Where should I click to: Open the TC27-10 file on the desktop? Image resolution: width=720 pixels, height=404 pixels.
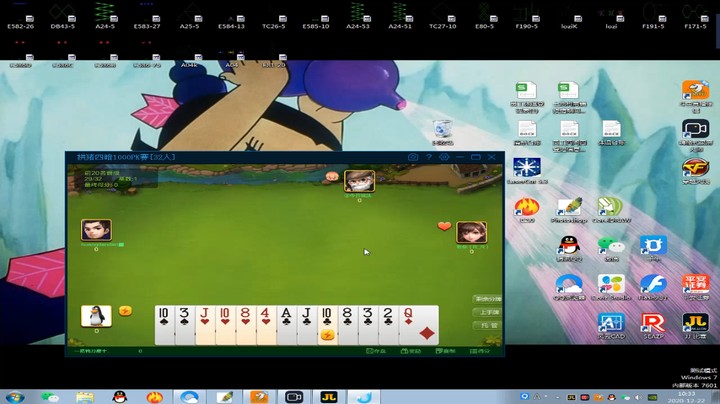tap(443, 16)
